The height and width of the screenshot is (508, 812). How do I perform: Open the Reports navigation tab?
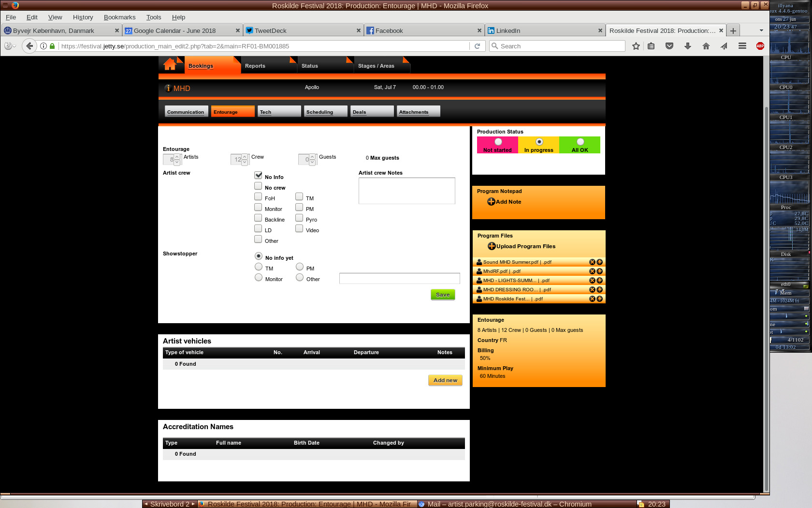pyautogui.click(x=255, y=66)
